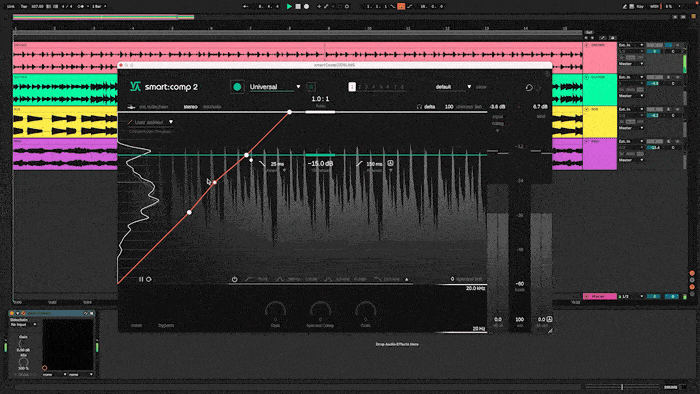
Task: Click the 25 ms attack value
Action: click(x=277, y=164)
